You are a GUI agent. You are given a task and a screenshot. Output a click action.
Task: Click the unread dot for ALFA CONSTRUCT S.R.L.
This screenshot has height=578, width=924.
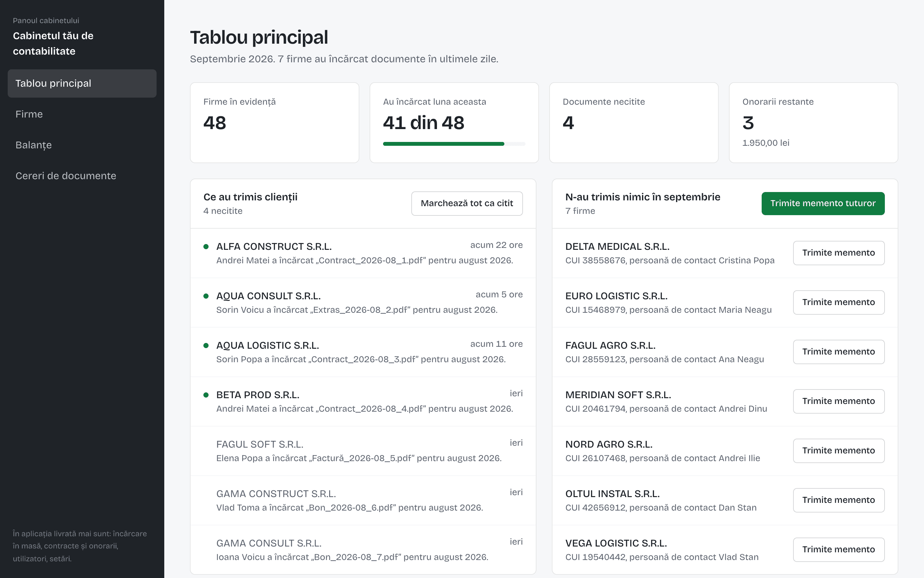[x=206, y=247]
